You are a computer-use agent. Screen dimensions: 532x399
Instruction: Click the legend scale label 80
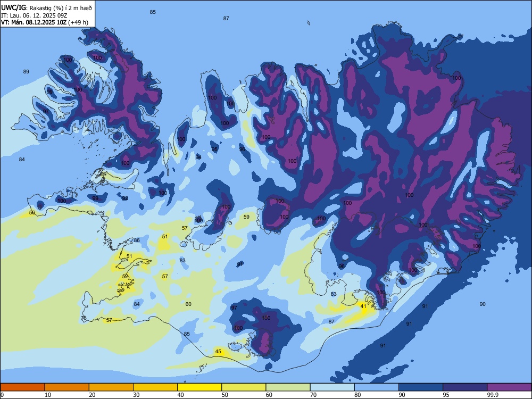358,395
